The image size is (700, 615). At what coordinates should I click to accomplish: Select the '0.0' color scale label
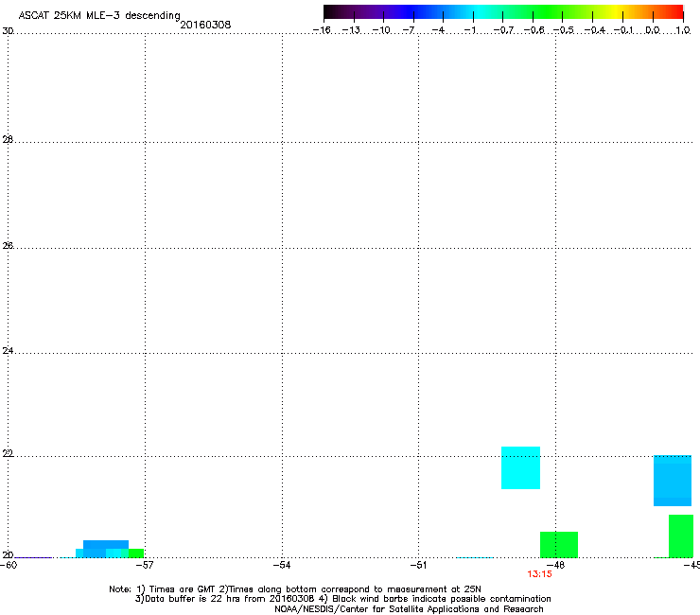pyautogui.click(x=653, y=30)
